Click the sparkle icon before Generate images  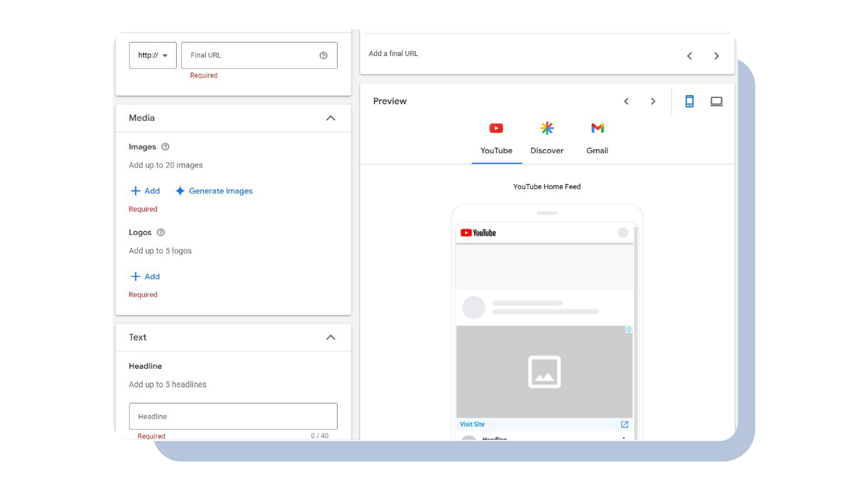[180, 191]
